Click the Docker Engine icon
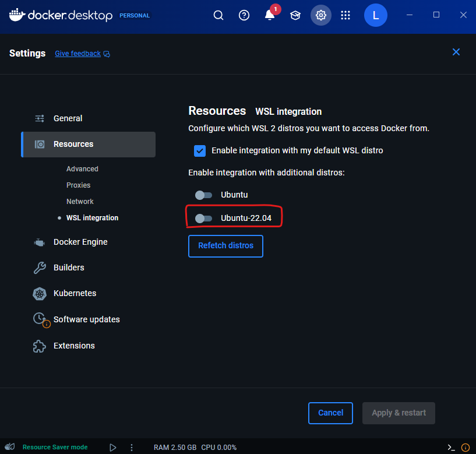The image size is (476, 454). (x=40, y=242)
